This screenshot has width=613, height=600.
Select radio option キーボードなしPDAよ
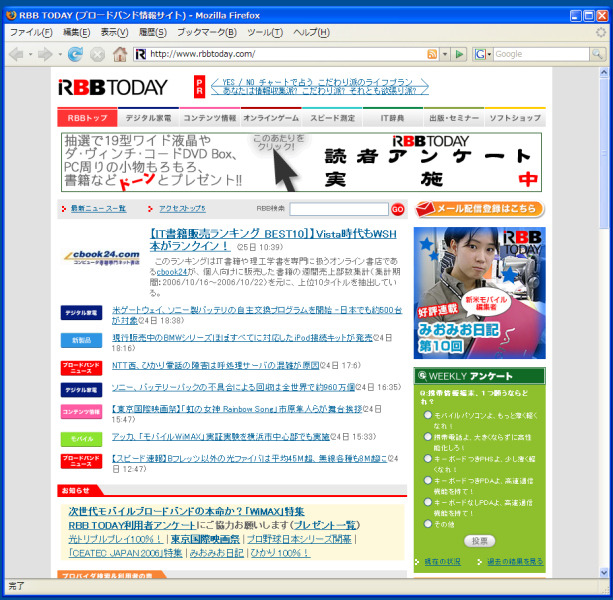click(428, 502)
